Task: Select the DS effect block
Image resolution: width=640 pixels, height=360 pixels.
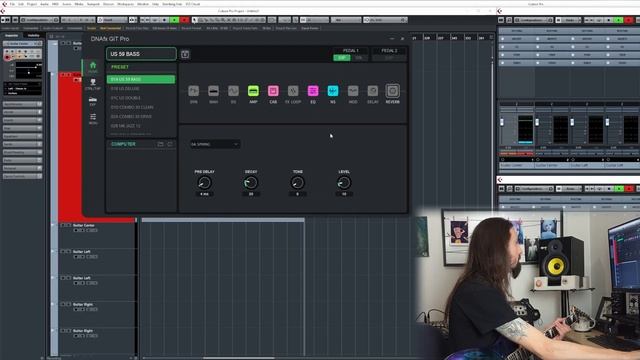Action: coord(233,91)
